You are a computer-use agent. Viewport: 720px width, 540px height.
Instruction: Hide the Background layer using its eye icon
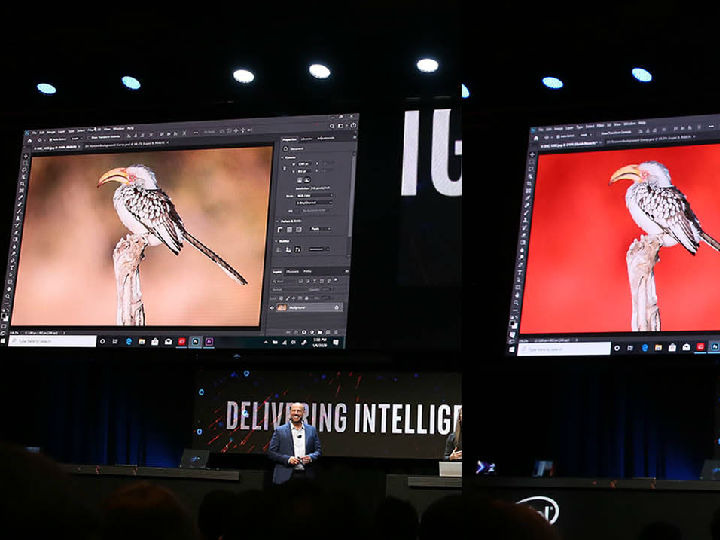(271, 308)
